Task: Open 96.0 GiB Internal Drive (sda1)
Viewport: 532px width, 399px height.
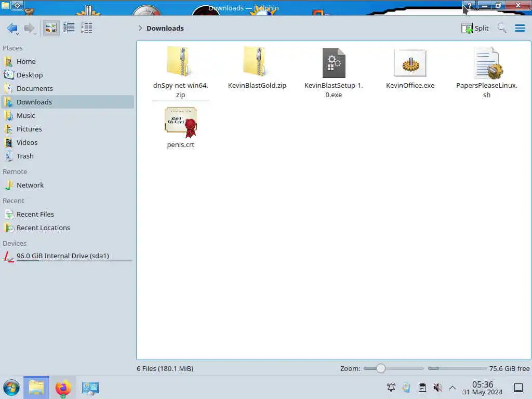Action: 67,257
